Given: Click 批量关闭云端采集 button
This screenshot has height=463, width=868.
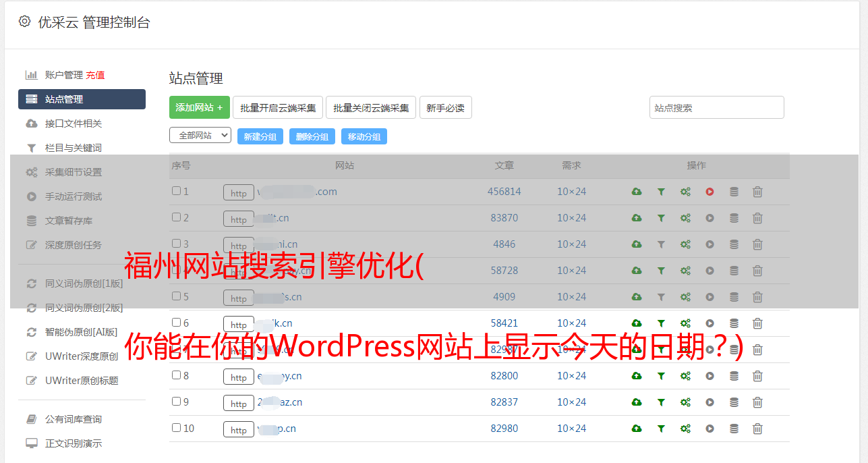Looking at the screenshot, I should click(371, 107).
